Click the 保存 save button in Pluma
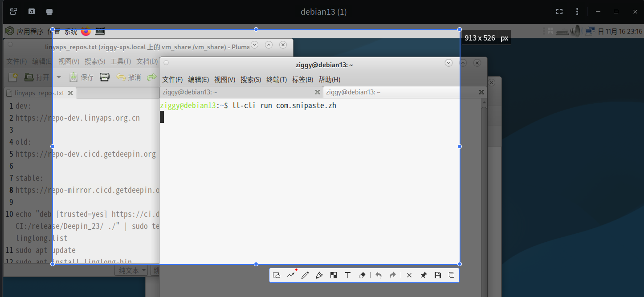 (x=82, y=77)
